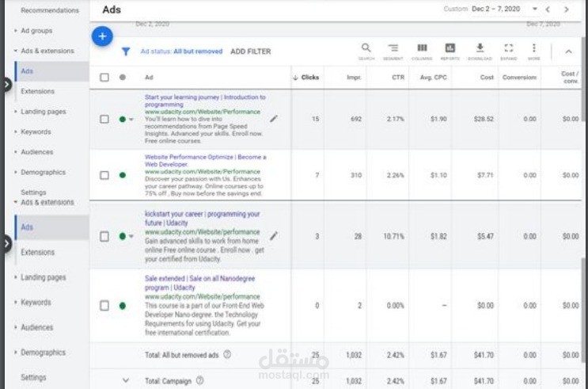The width and height of the screenshot is (588, 389).
Task: Open Recommendations in the sidebar
Action: click(x=50, y=10)
